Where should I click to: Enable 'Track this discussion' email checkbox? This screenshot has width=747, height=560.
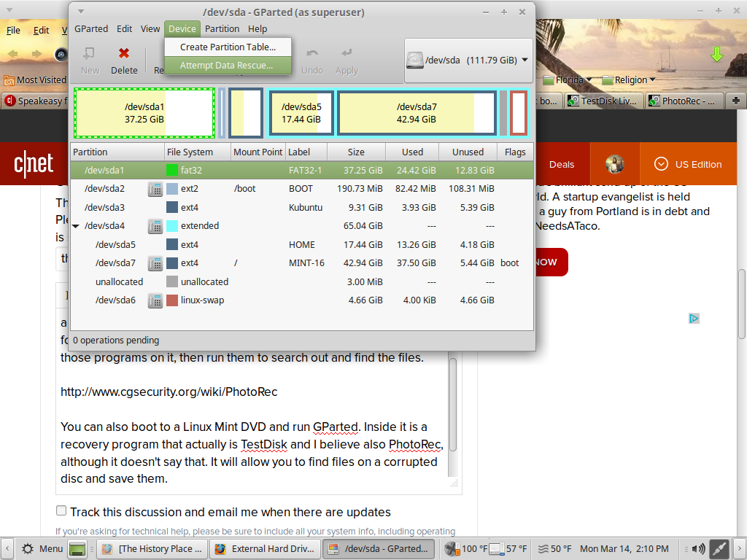(61, 511)
